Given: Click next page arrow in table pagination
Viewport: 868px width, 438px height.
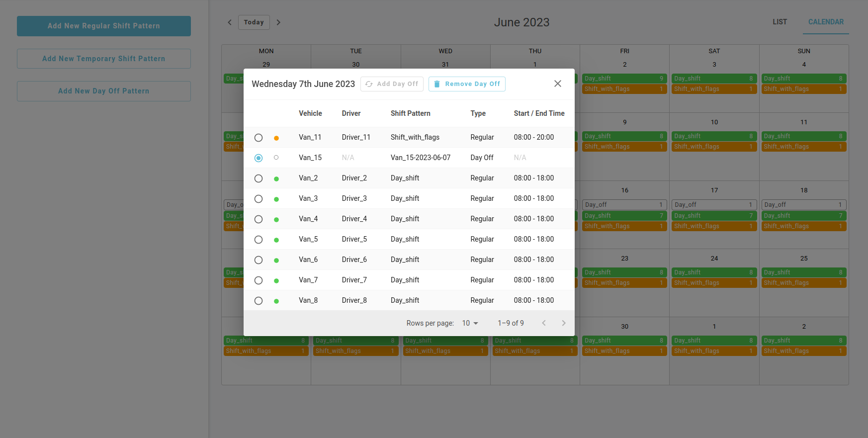Looking at the screenshot, I should [563, 323].
